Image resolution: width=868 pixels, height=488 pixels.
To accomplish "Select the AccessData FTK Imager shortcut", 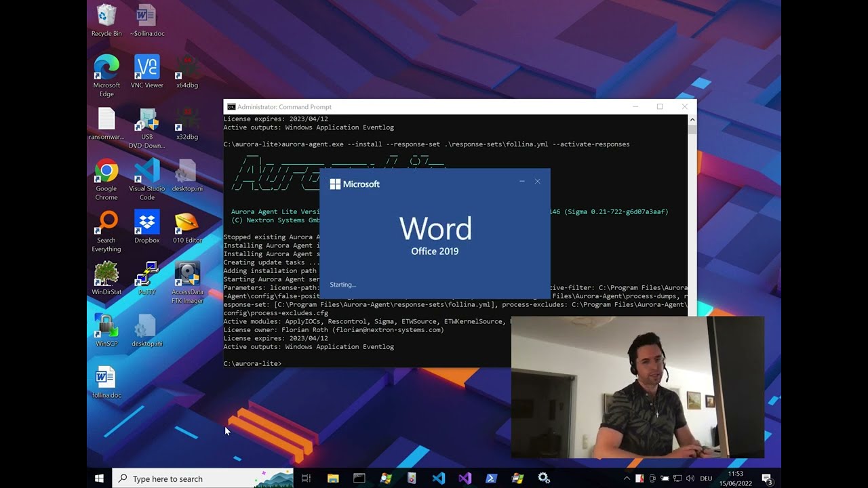I will 187,283.
